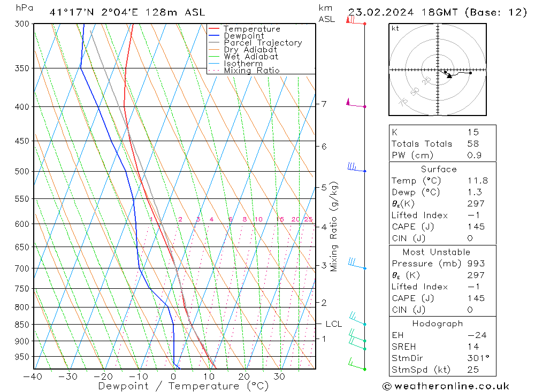Image resolution: width=535 pixels, height=392 pixels.
Task: Click the K index value 15
Action: 473,132
